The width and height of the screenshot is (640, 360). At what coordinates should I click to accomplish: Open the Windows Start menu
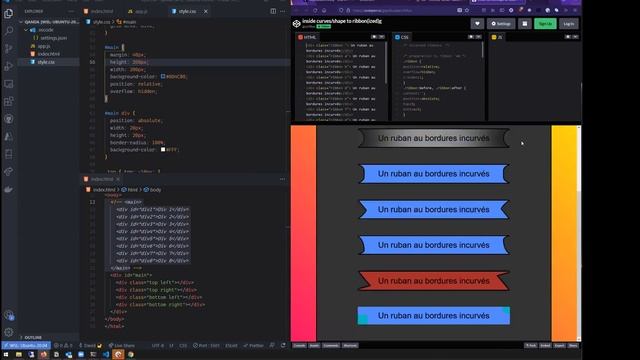6,355
